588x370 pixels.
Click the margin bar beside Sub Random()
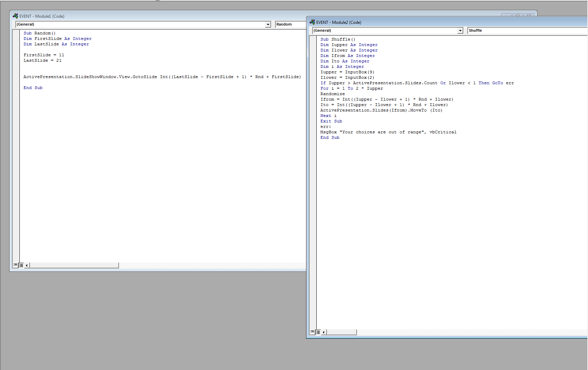pos(16,33)
